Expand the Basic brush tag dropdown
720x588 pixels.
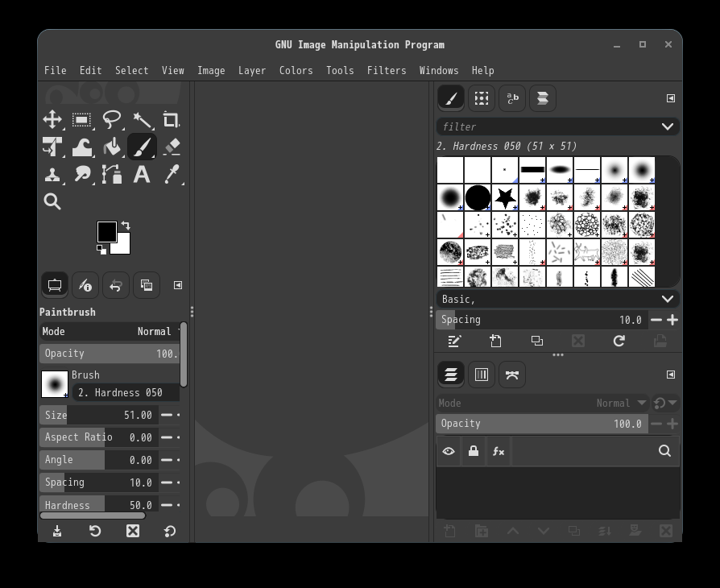click(668, 300)
